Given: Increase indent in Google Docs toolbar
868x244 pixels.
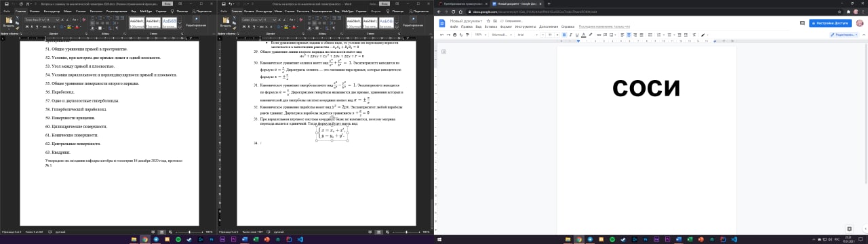Looking at the screenshot, I should tap(685, 35).
